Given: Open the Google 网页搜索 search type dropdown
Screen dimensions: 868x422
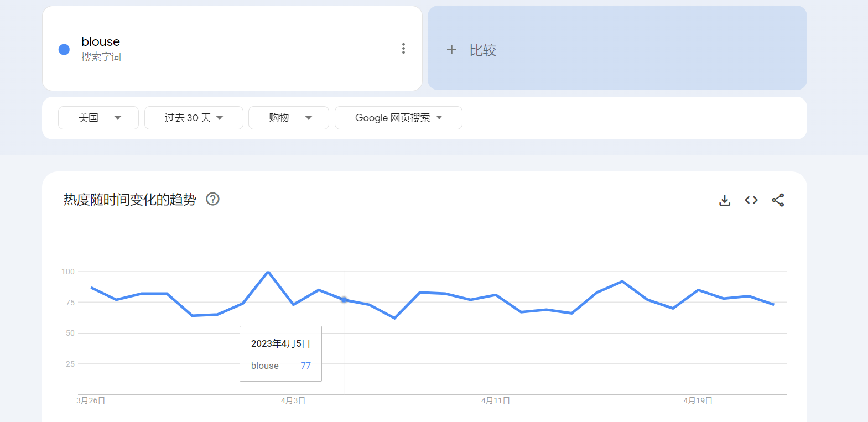Looking at the screenshot, I should (x=398, y=118).
